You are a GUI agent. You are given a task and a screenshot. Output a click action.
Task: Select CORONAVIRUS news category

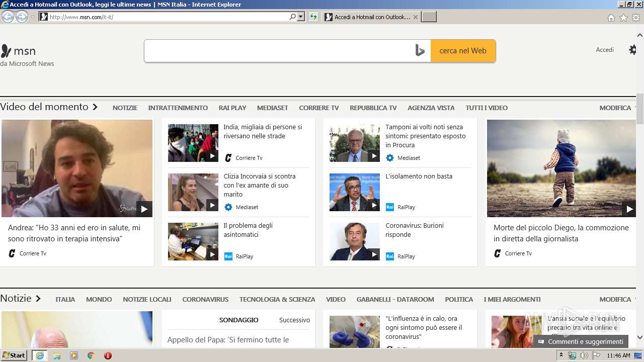click(x=205, y=299)
